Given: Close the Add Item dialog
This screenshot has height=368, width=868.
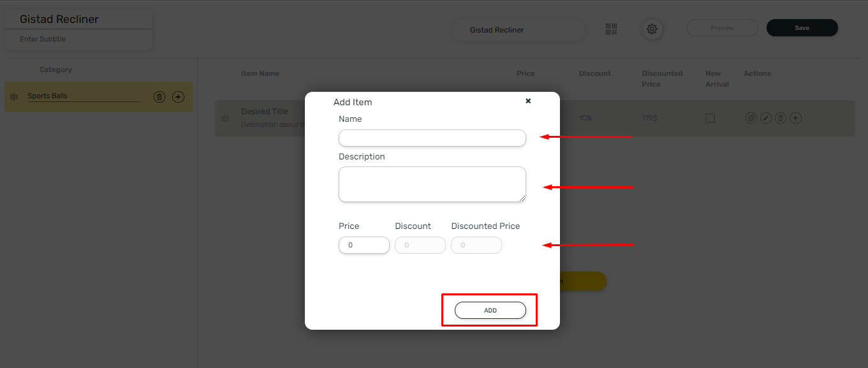Looking at the screenshot, I should coord(528,101).
